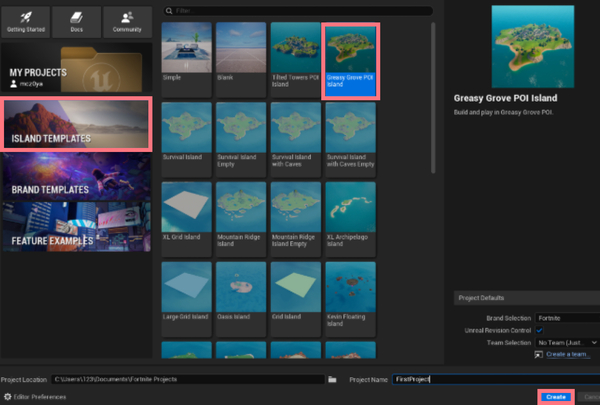Click the template list vertical scrollbar

click(x=433, y=98)
